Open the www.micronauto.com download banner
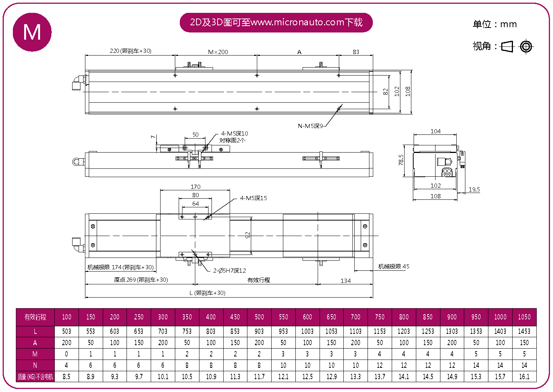553x392 pixels. point(276,22)
